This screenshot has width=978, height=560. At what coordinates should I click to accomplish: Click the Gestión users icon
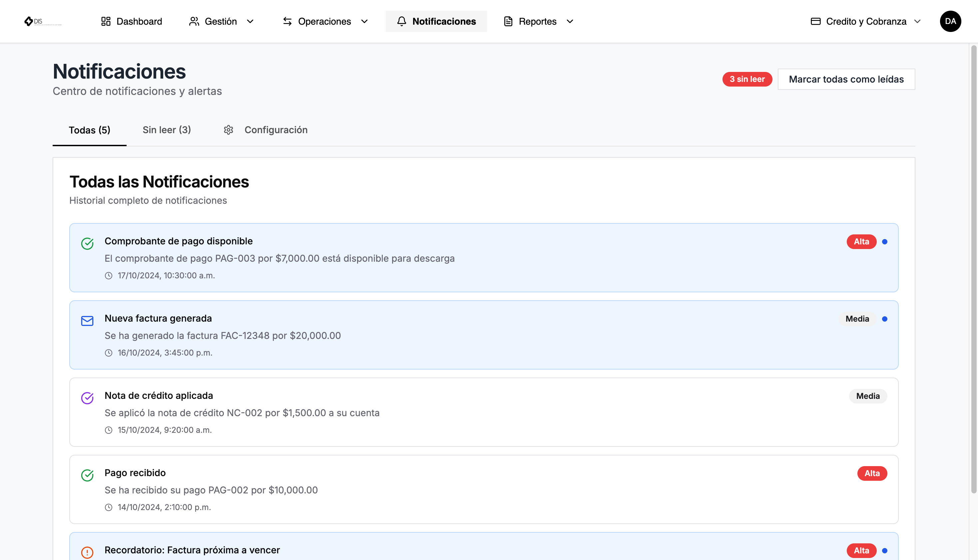[x=194, y=21]
